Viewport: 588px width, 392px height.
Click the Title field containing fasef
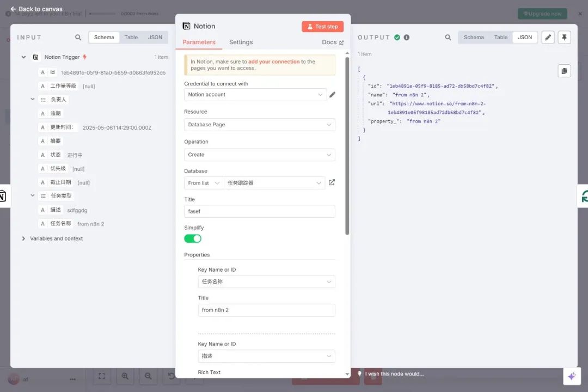(260, 211)
